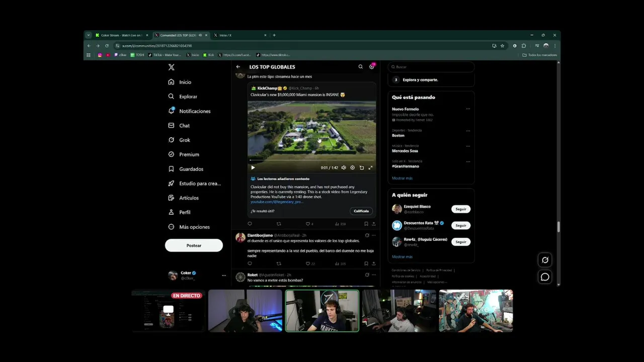Open a new browser tab

click(x=274, y=35)
